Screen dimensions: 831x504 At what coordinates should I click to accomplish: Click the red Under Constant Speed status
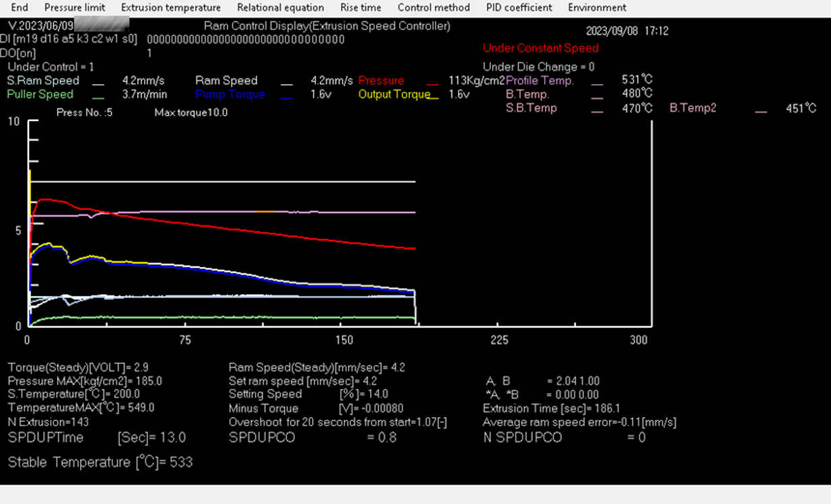point(540,48)
